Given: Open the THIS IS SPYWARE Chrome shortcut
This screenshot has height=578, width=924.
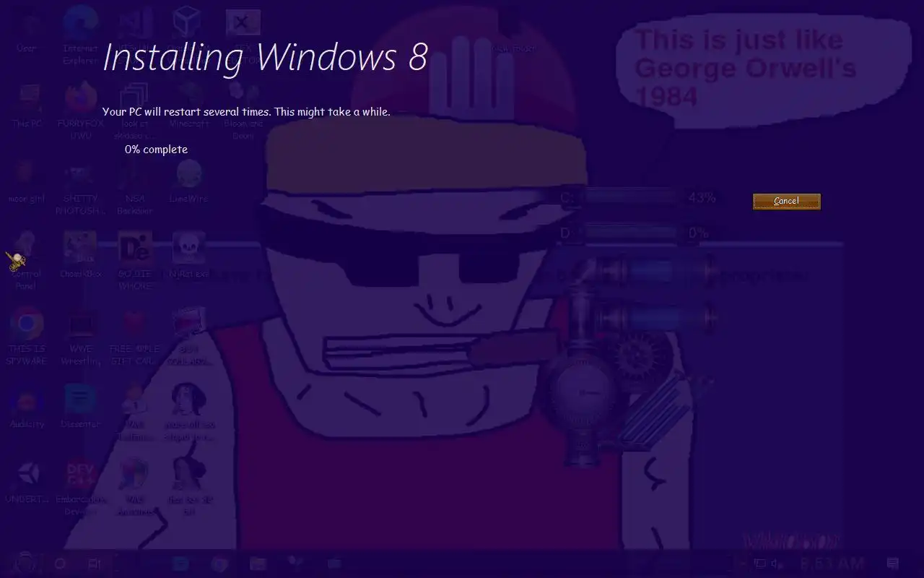Looking at the screenshot, I should pos(27,336).
